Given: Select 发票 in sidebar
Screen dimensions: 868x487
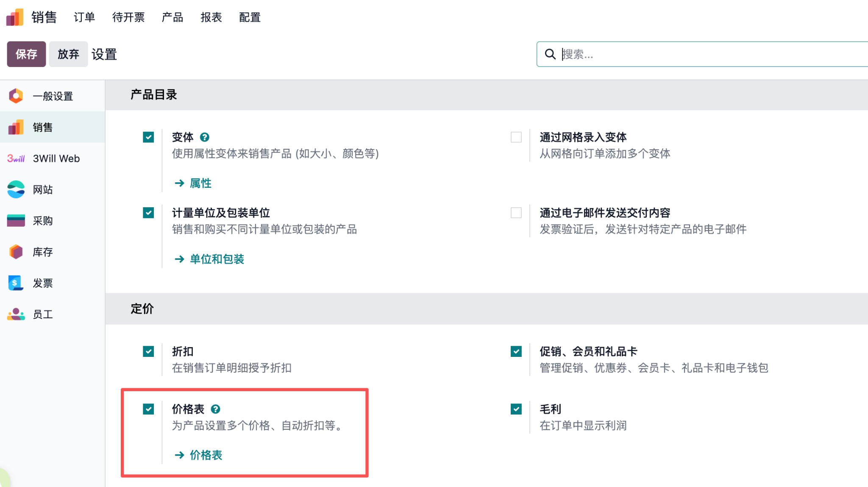Looking at the screenshot, I should pyautogui.click(x=53, y=283).
